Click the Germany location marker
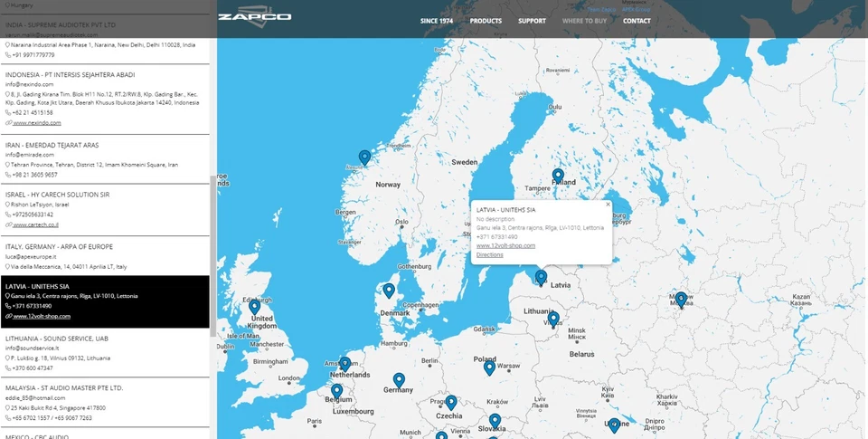The height and width of the screenshot is (439, 868). [399, 380]
